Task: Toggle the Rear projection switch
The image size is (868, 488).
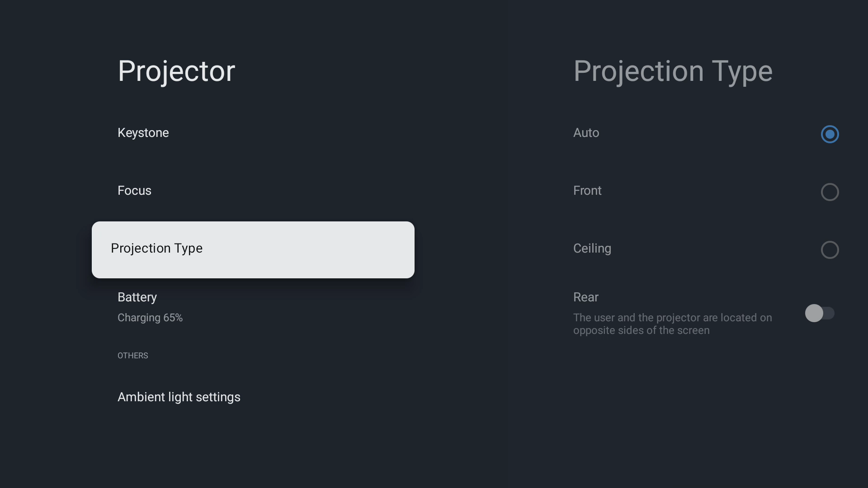Action: coord(819,313)
